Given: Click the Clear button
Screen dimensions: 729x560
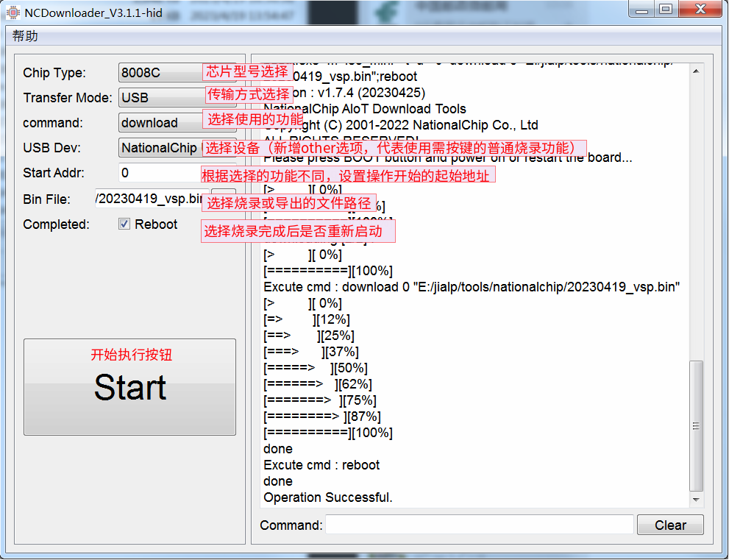Looking at the screenshot, I should point(669,525).
